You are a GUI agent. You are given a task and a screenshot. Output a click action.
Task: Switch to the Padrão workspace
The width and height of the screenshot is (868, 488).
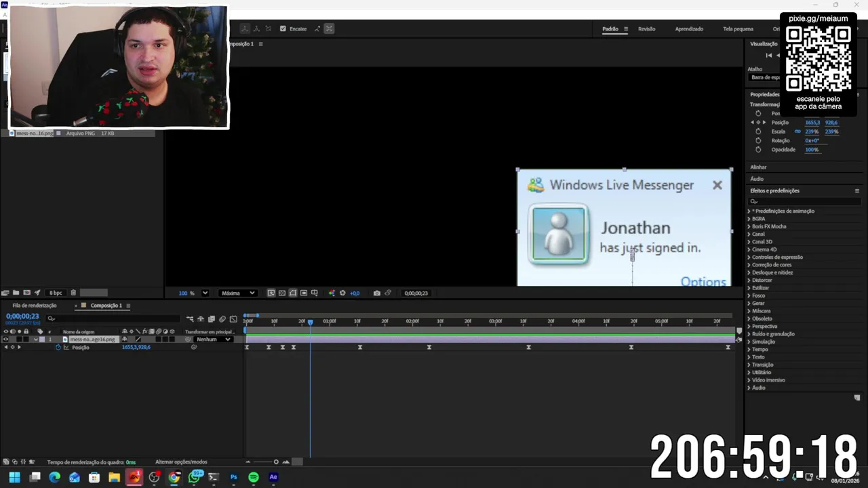(x=610, y=28)
